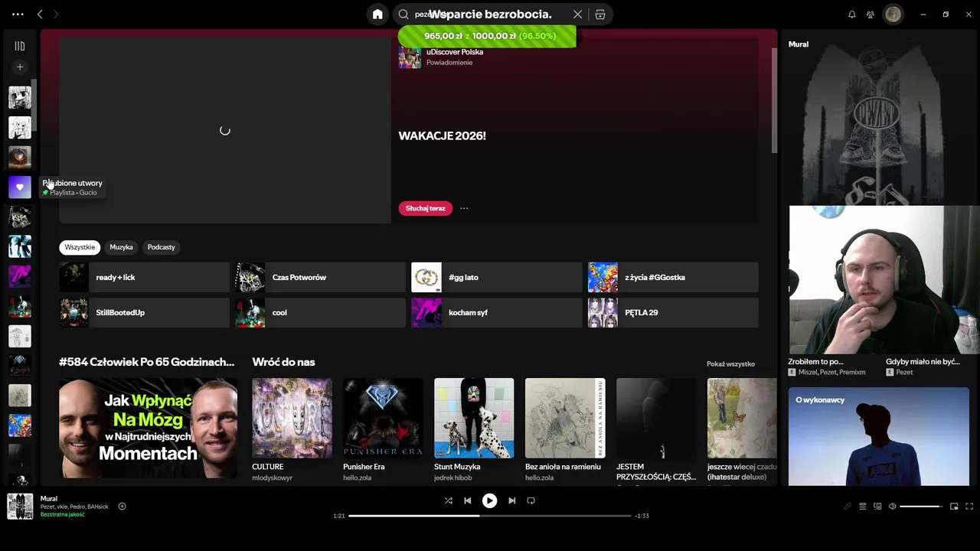Open the kocham syf shortcut
This screenshot has width=980, height=551.
497,312
